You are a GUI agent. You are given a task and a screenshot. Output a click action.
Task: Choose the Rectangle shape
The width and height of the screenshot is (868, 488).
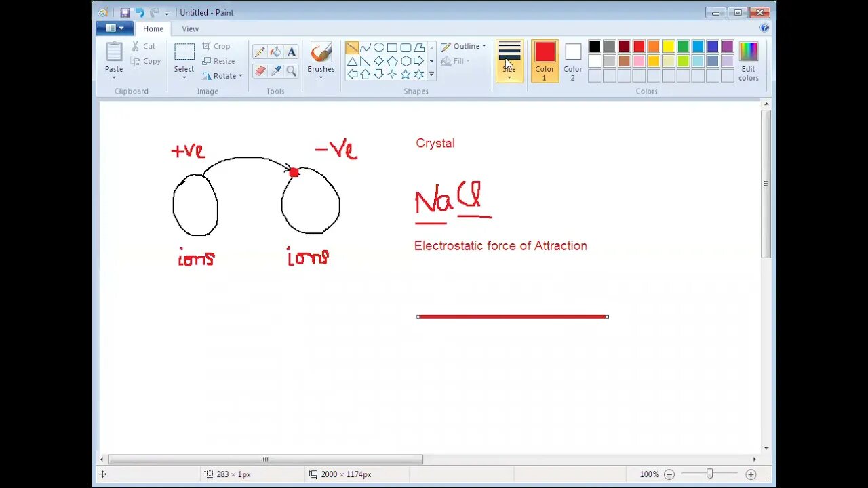(x=392, y=47)
